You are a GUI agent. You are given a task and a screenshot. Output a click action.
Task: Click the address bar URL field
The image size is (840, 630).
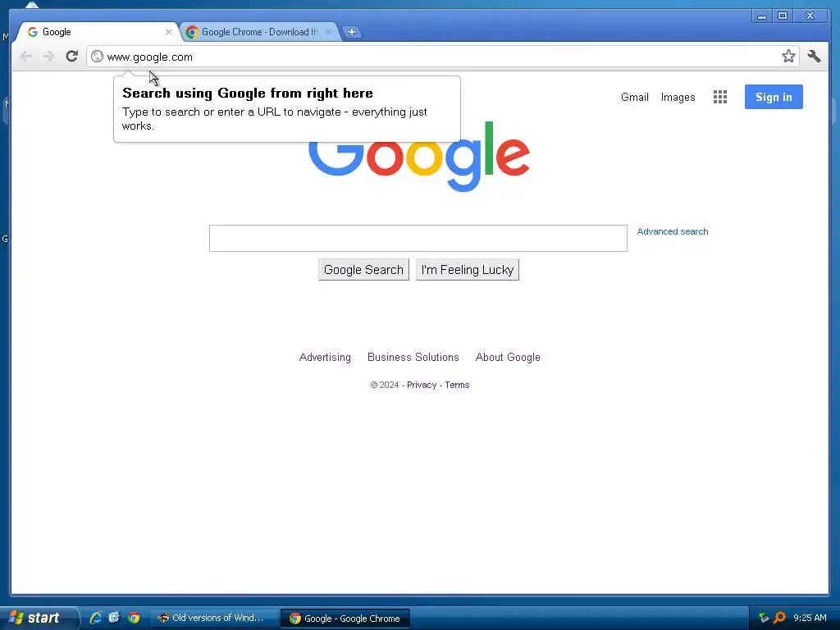[x=442, y=57]
